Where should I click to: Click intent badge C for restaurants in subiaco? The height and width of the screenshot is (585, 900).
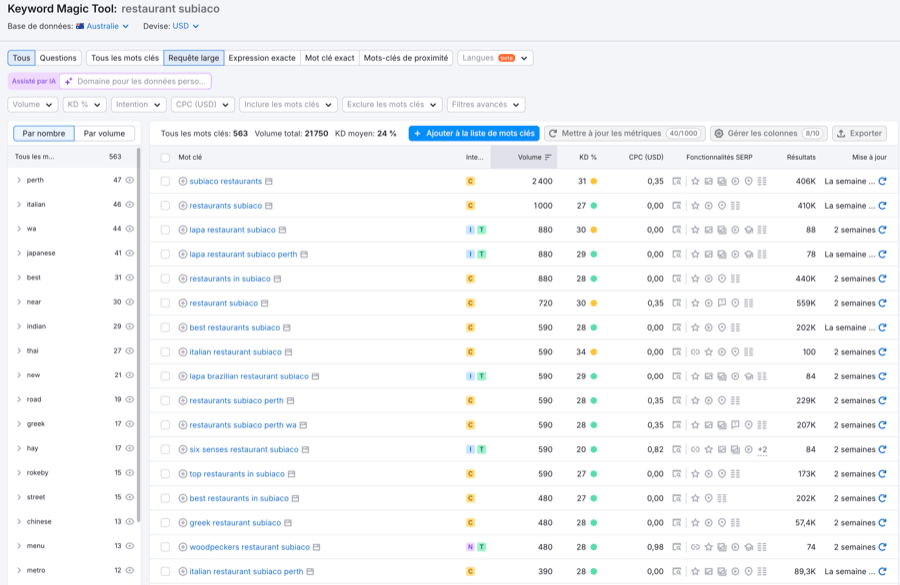[x=470, y=278]
